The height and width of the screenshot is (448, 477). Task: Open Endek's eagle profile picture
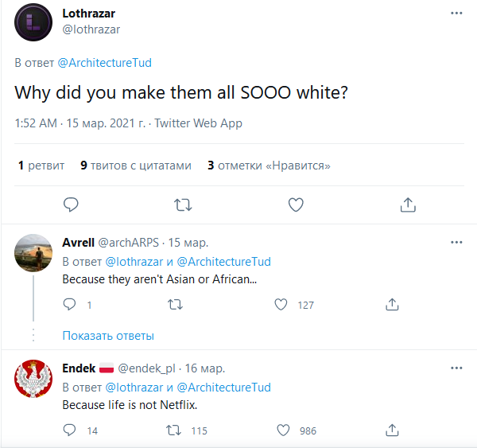(34, 380)
